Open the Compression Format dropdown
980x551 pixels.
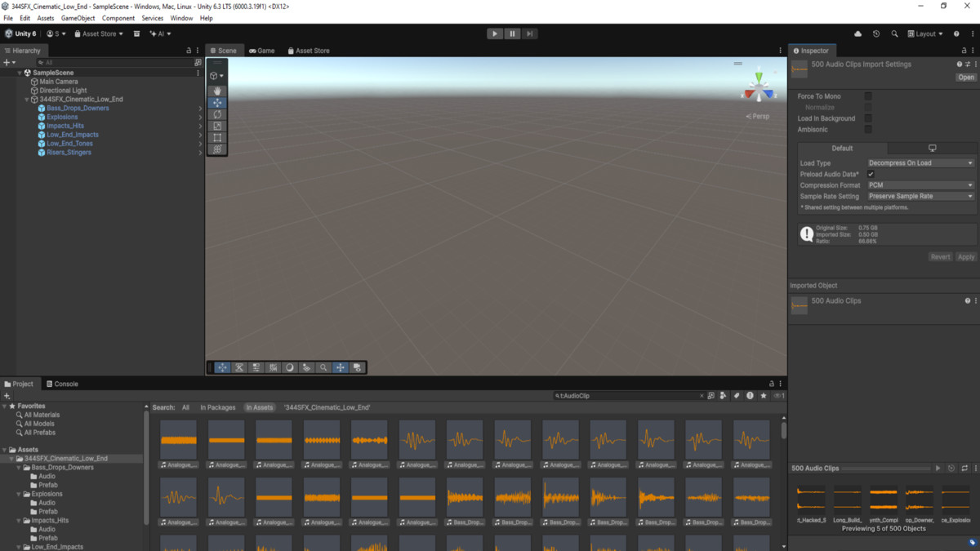920,185
